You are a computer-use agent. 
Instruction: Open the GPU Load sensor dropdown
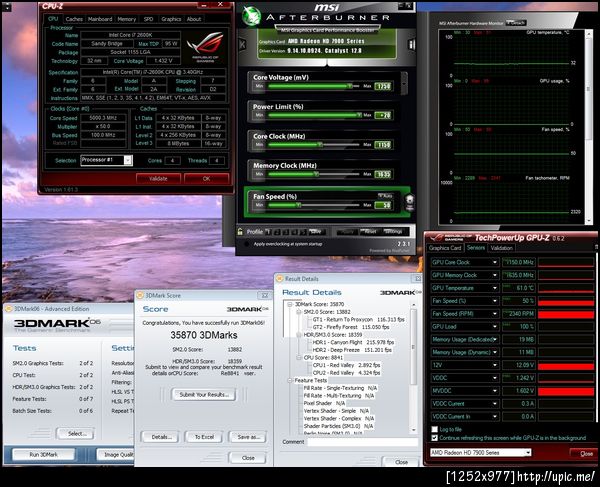click(x=494, y=327)
